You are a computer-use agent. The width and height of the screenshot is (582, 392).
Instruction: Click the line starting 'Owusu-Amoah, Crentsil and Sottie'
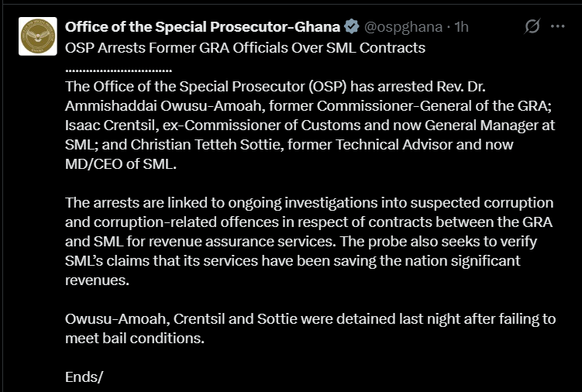[x=310, y=319]
